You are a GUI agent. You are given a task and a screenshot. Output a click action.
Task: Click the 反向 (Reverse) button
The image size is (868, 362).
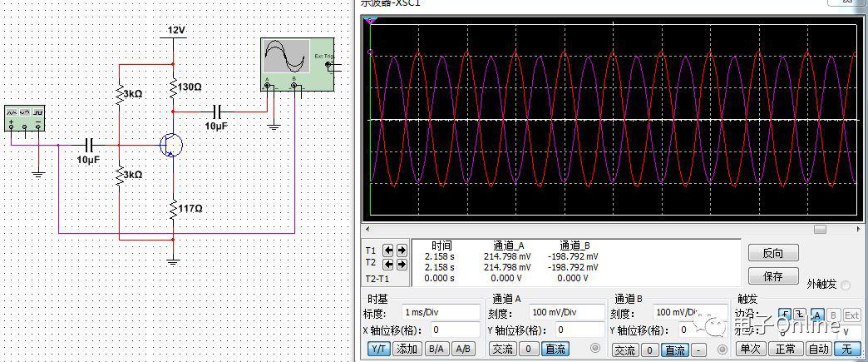[773, 252]
